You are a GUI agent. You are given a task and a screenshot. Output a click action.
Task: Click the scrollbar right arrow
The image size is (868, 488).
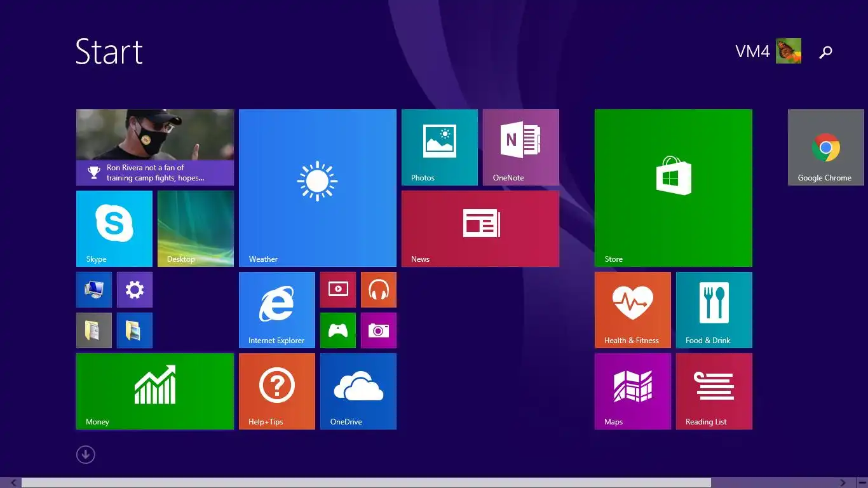(x=843, y=483)
